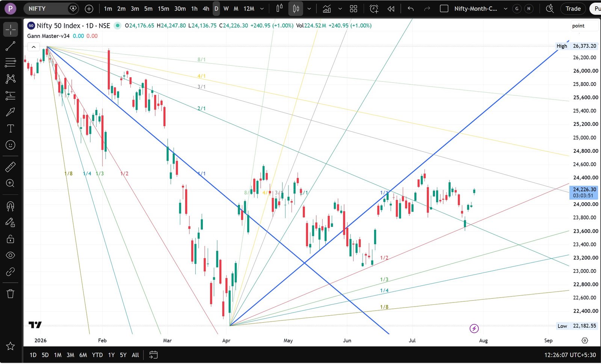Click the purple lightning event marker
This screenshot has height=364, width=601.
pyautogui.click(x=474, y=329)
